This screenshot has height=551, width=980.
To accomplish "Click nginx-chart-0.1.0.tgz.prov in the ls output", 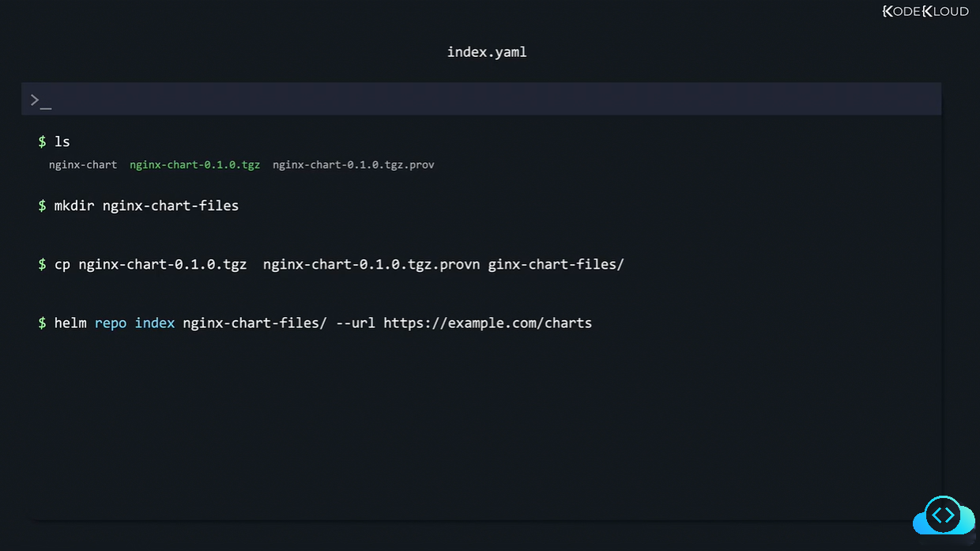I will pyautogui.click(x=353, y=165).
